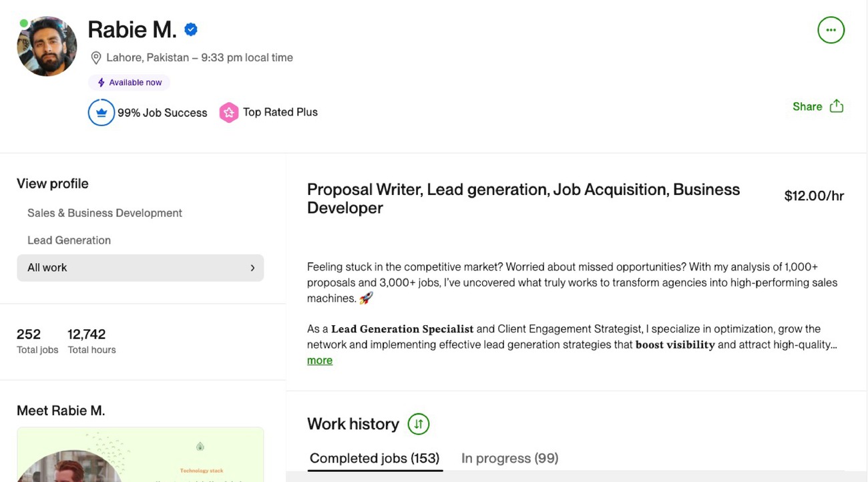868x482 pixels.
Task: Expand the All work chevron arrow
Action: [x=252, y=268]
